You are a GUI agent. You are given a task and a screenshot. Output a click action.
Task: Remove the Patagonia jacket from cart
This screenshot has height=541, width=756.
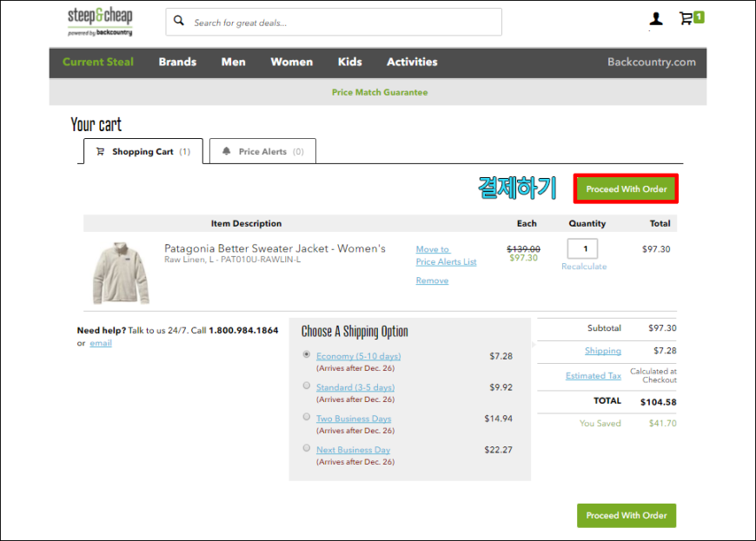click(432, 280)
